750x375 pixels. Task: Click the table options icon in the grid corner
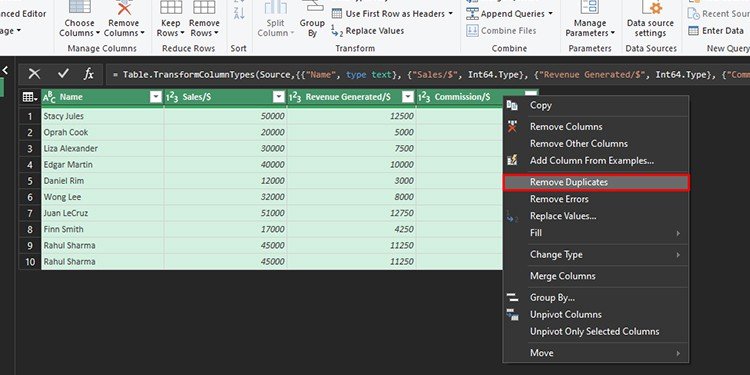pos(30,97)
